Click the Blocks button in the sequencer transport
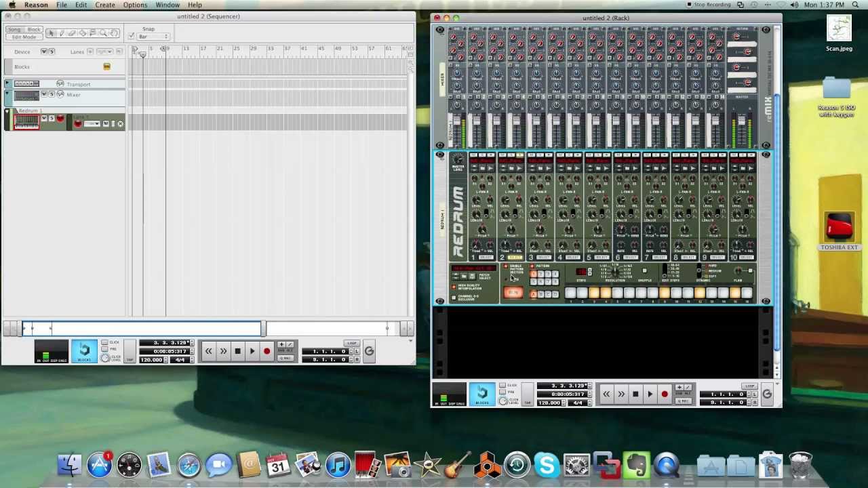Viewport: 868px width, 488px height. pos(84,351)
